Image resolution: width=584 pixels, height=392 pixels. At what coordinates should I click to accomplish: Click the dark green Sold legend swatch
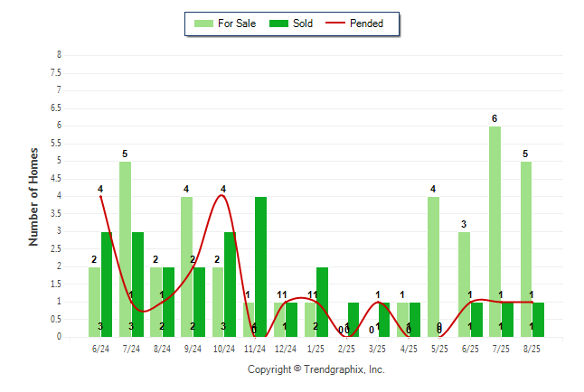pyautogui.click(x=278, y=23)
